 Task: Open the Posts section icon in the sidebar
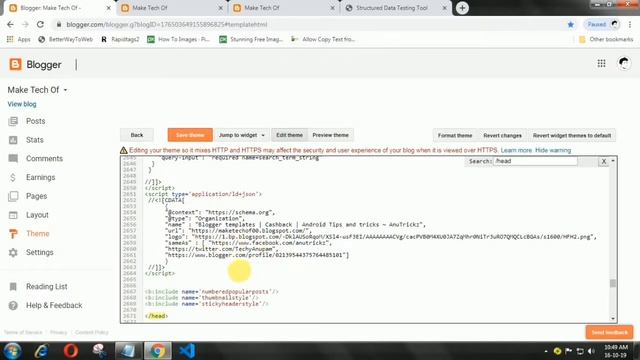point(13,121)
